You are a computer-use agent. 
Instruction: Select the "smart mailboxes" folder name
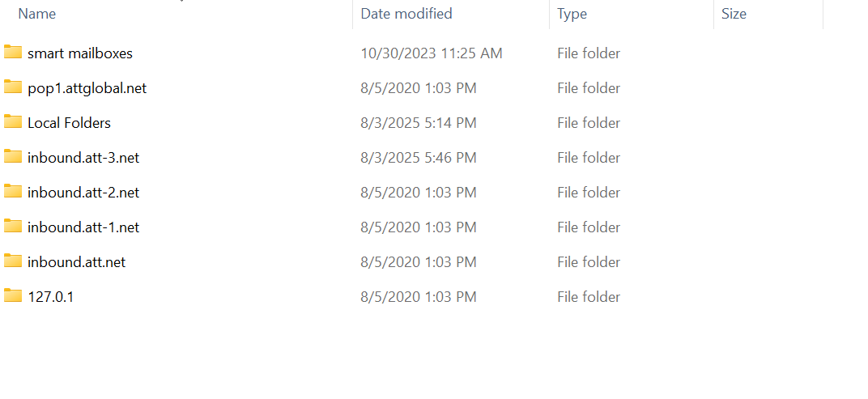(x=80, y=53)
